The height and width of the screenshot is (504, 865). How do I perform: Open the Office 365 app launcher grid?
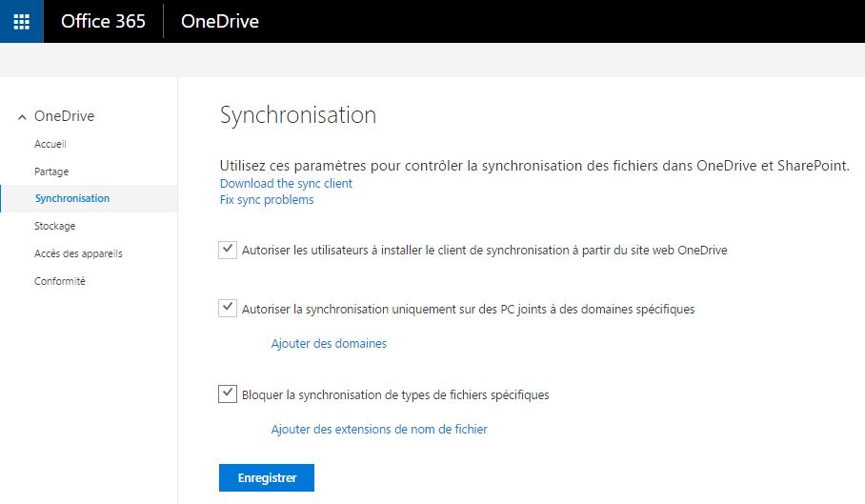point(21,21)
